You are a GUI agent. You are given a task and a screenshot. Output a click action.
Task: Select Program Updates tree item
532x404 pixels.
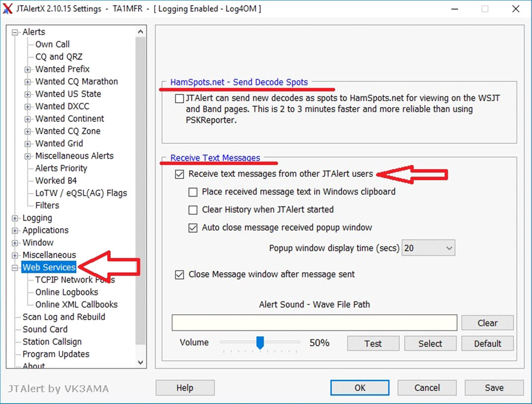tap(56, 354)
